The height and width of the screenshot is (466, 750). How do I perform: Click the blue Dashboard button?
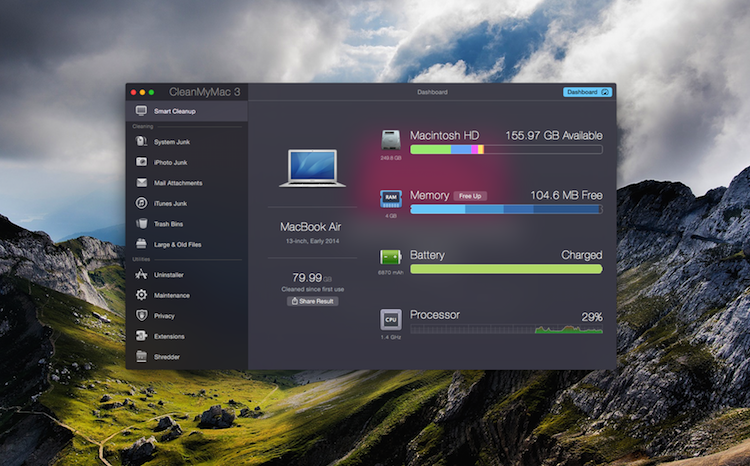pyautogui.click(x=587, y=92)
